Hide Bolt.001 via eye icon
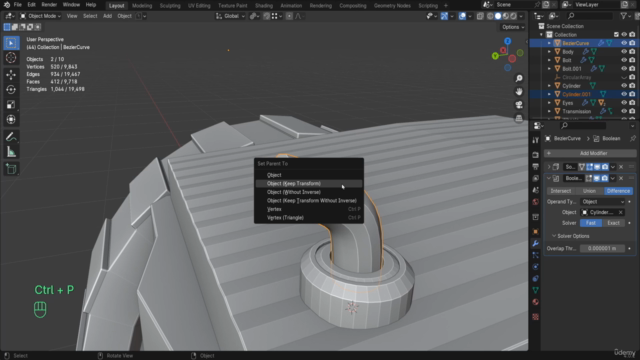 624,69
